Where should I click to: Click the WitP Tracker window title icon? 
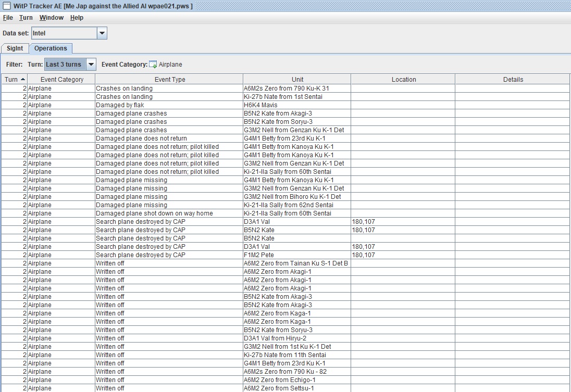click(x=7, y=5)
